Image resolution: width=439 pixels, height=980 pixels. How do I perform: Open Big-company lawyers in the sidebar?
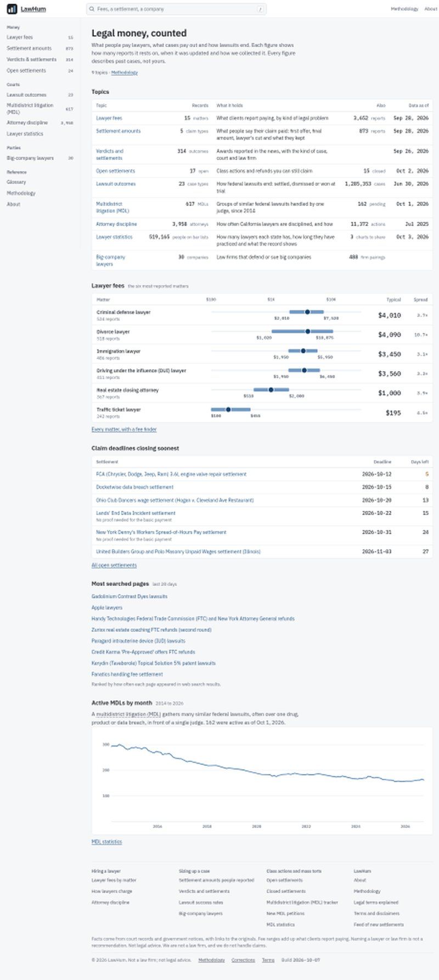30,158
